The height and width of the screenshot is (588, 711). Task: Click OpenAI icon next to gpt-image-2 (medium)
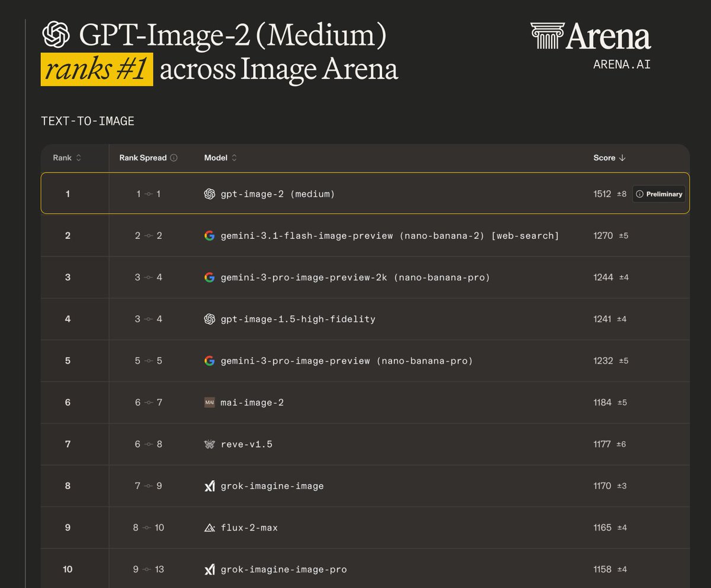point(209,194)
